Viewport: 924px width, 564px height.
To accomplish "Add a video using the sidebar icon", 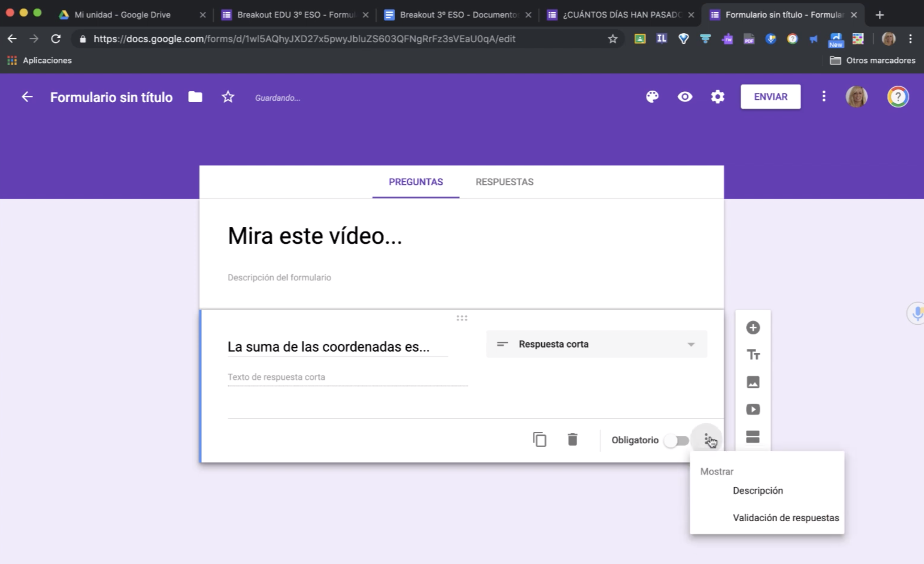I will pos(753,409).
